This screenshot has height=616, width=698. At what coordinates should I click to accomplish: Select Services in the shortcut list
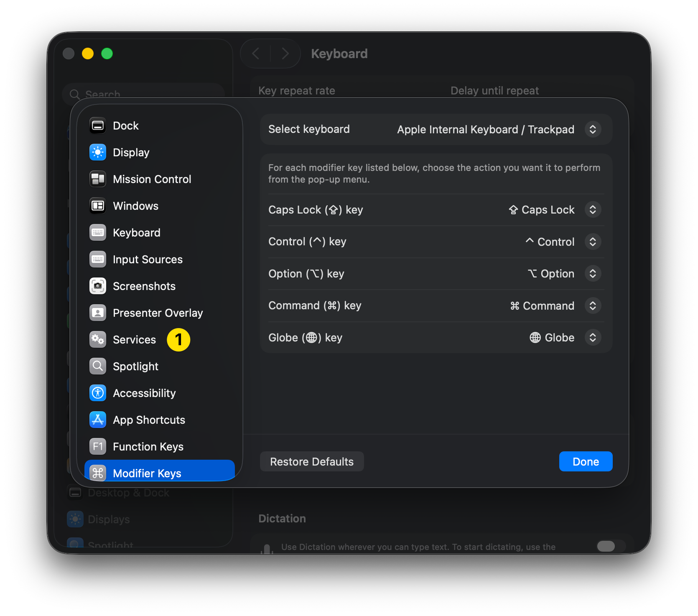pyautogui.click(x=134, y=340)
